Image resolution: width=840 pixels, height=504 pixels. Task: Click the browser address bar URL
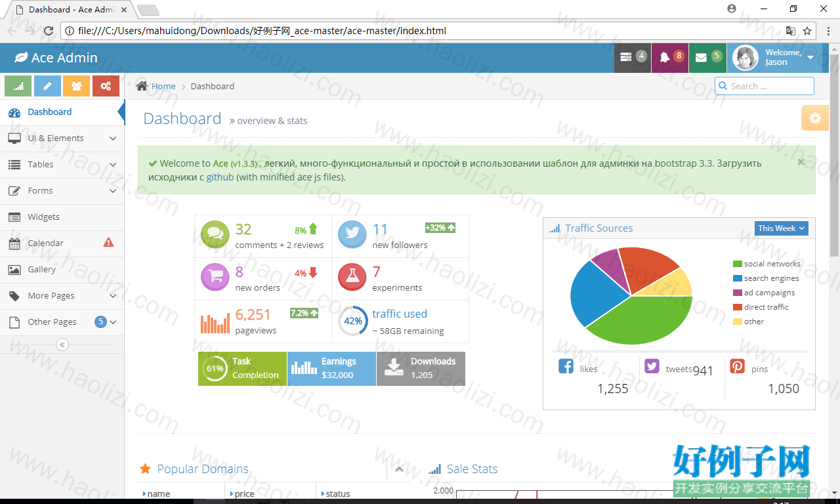click(262, 31)
